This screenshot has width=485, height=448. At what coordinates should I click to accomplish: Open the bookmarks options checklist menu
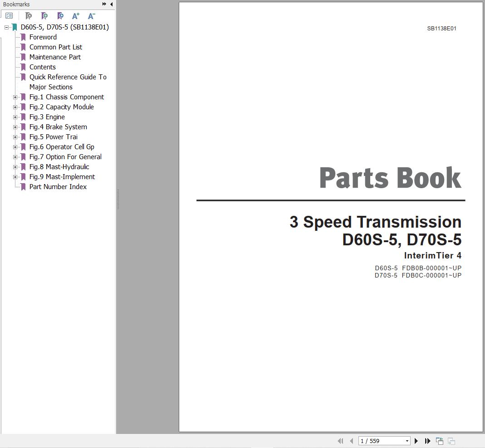pos(9,15)
